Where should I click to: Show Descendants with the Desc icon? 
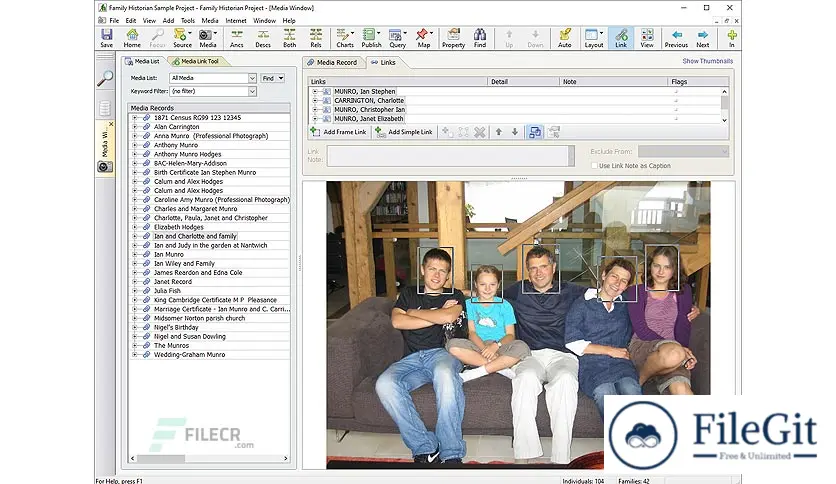[x=263, y=38]
